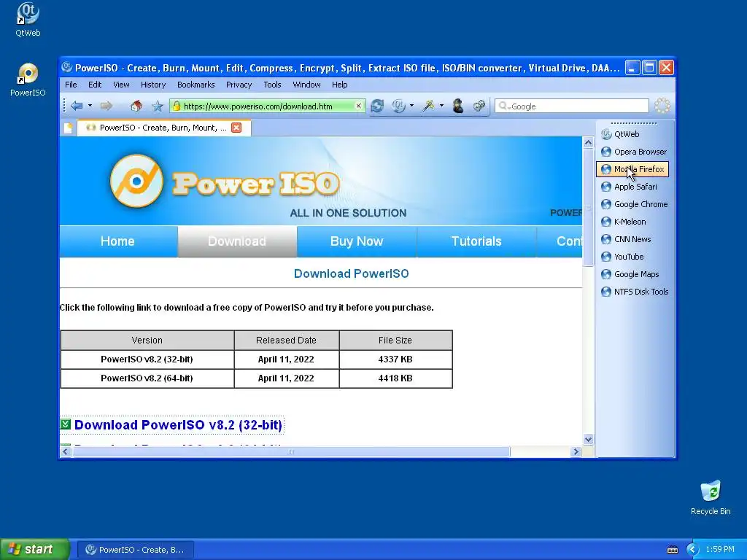Select the PowerISO v8.2 (32-bit) table cell
The image size is (747, 560).
click(147, 359)
